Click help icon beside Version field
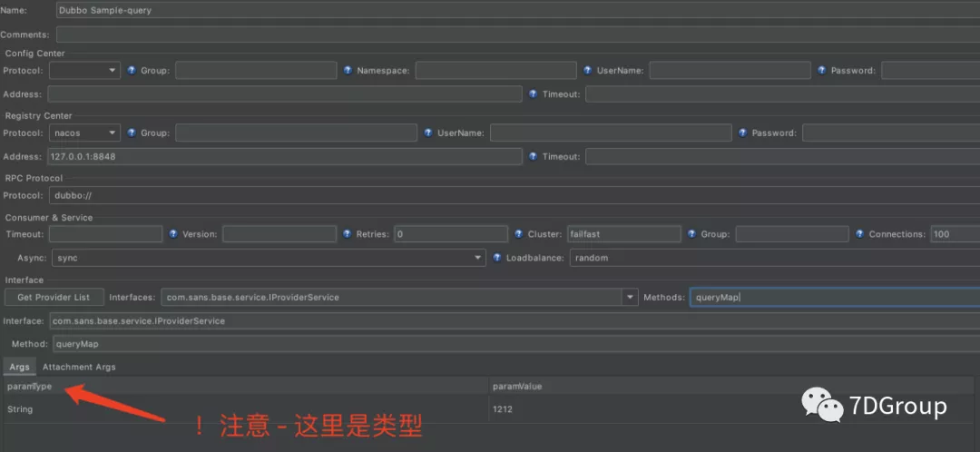 (x=173, y=234)
